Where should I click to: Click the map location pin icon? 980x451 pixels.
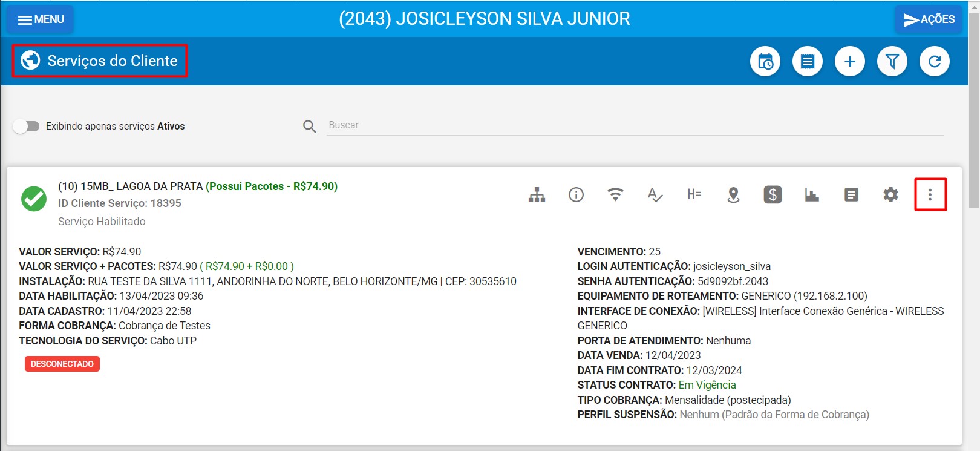pos(733,195)
